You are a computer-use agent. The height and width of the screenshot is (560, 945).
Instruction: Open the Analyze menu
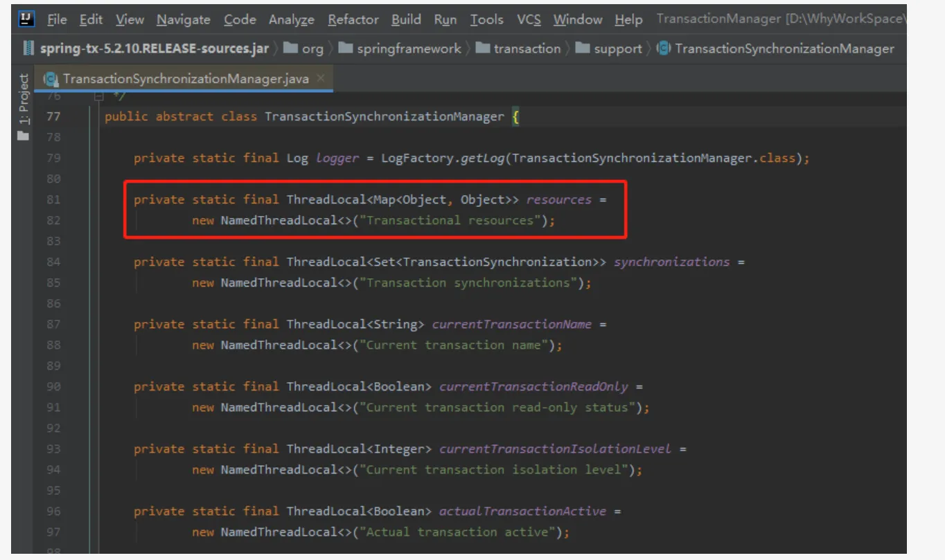[291, 20]
